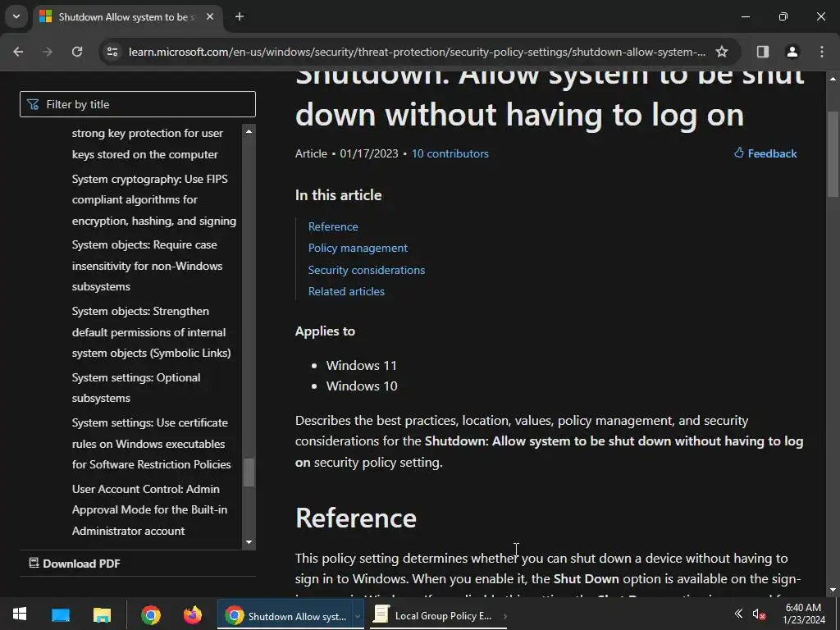
Task: Open System settings: Use certificate rules article
Action: coord(151,444)
